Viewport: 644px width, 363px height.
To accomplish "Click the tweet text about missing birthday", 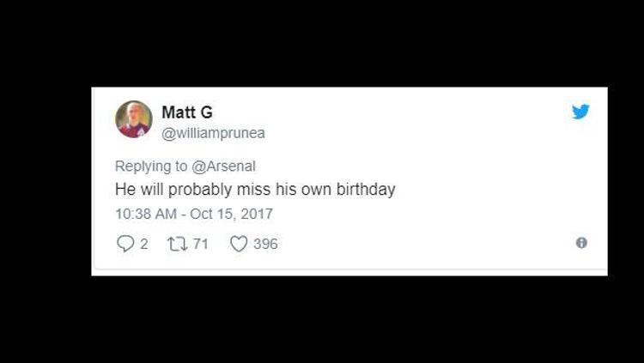I will click(x=255, y=190).
